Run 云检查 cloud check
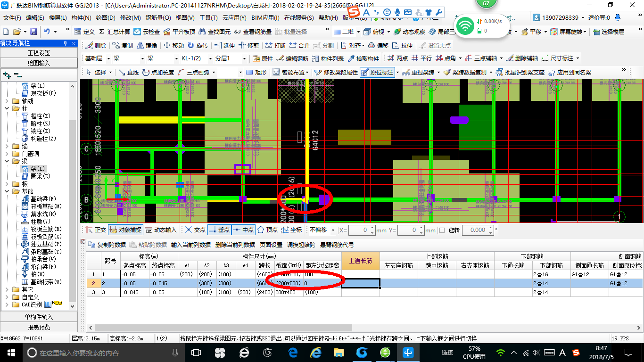Image resolution: width=644 pixels, height=362 pixels. (x=147, y=32)
